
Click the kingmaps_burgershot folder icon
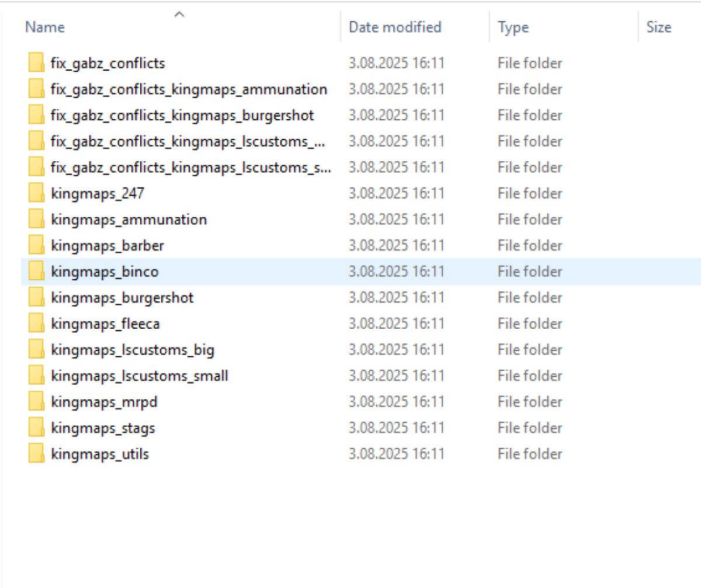[36, 298]
